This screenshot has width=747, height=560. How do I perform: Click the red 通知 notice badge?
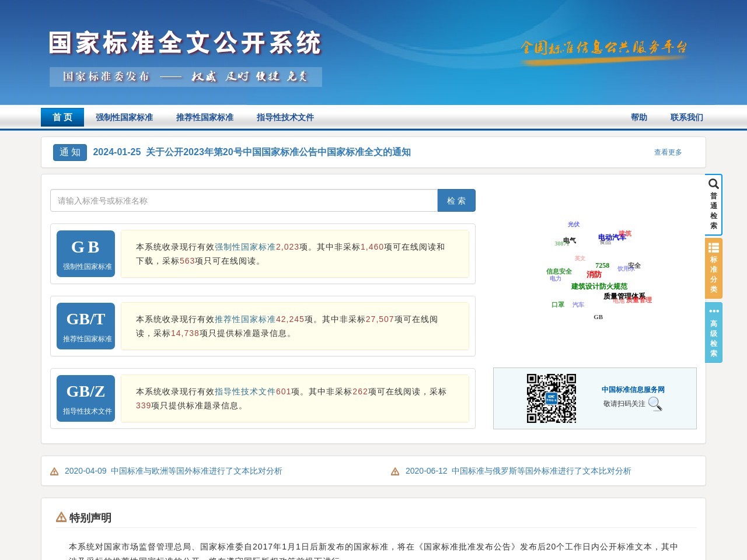point(69,152)
